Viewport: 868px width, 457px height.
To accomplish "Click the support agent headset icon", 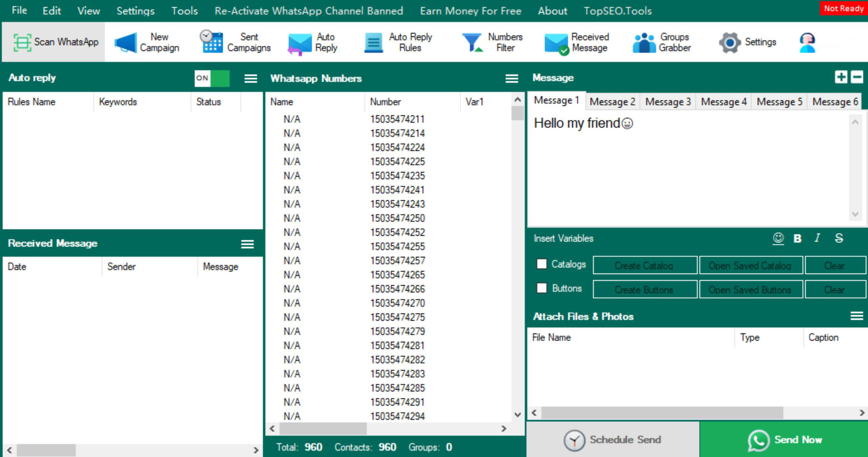I will [x=807, y=43].
